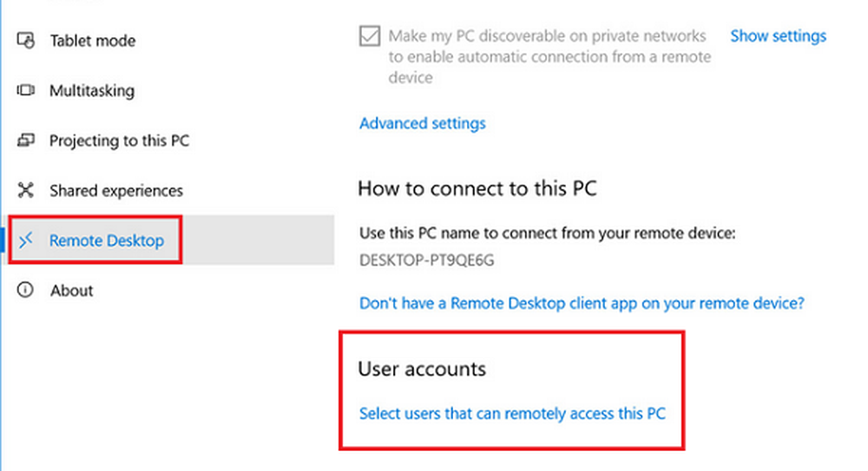The image size is (868, 471).
Task: Click the PC name DESKTOP-PT9QE6G text
Action: [x=427, y=259]
